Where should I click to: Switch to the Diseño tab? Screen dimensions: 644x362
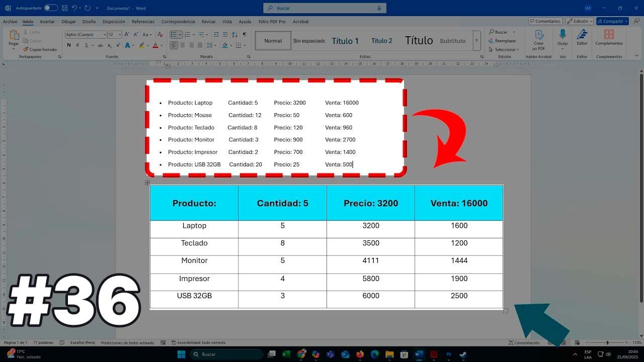[x=89, y=22]
